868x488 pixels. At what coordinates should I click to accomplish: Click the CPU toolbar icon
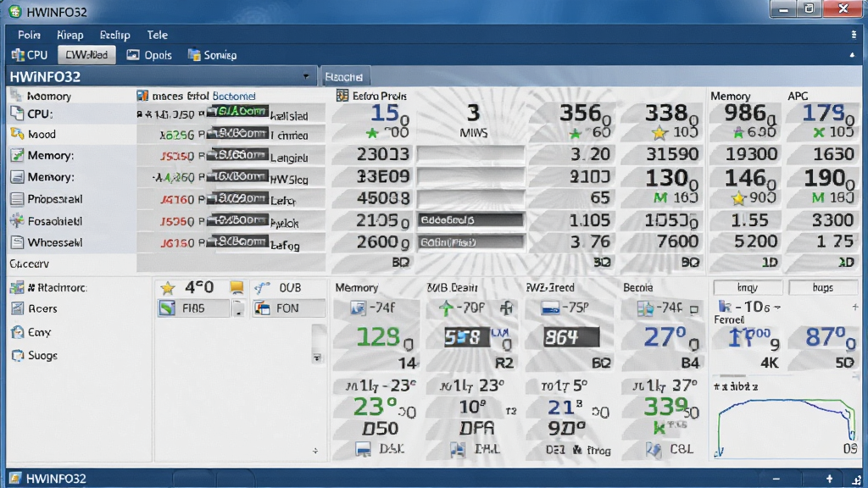pos(18,55)
